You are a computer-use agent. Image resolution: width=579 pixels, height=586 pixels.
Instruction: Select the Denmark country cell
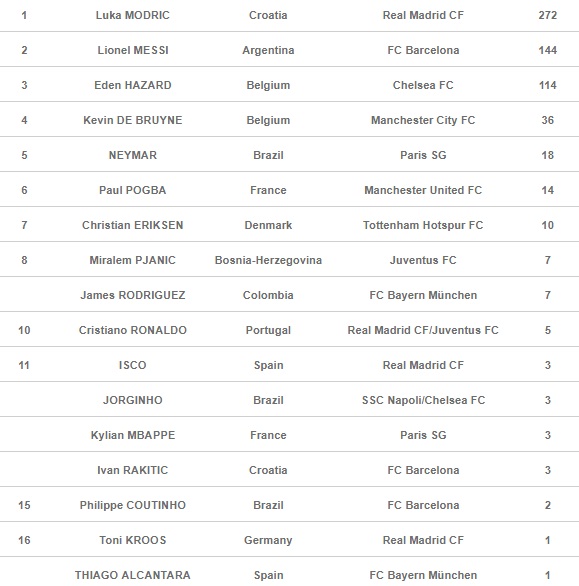(x=268, y=225)
